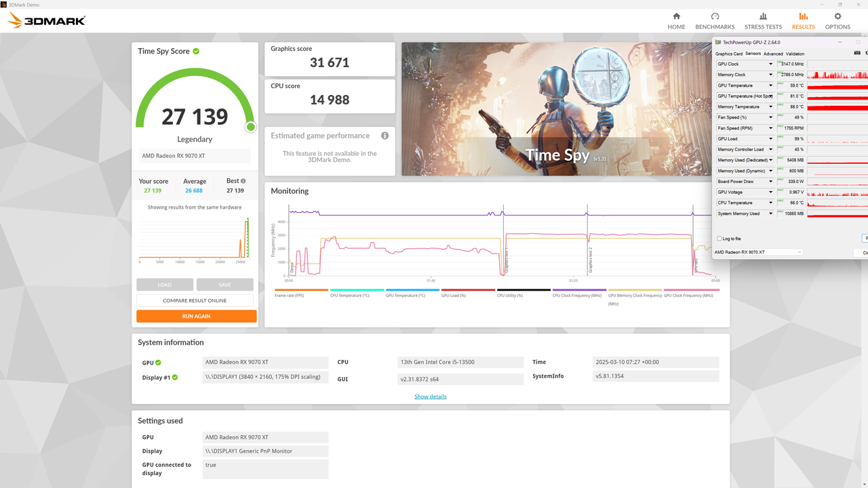868x488 pixels.
Task: Click the LOAD button
Action: point(165,285)
